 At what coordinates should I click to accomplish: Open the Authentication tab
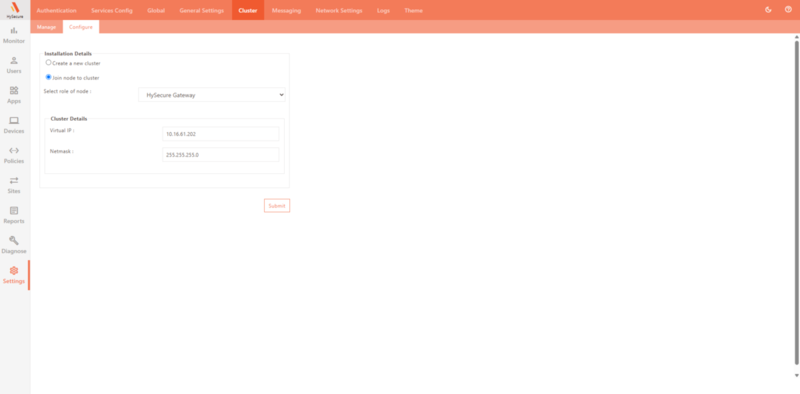click(57, 10)
